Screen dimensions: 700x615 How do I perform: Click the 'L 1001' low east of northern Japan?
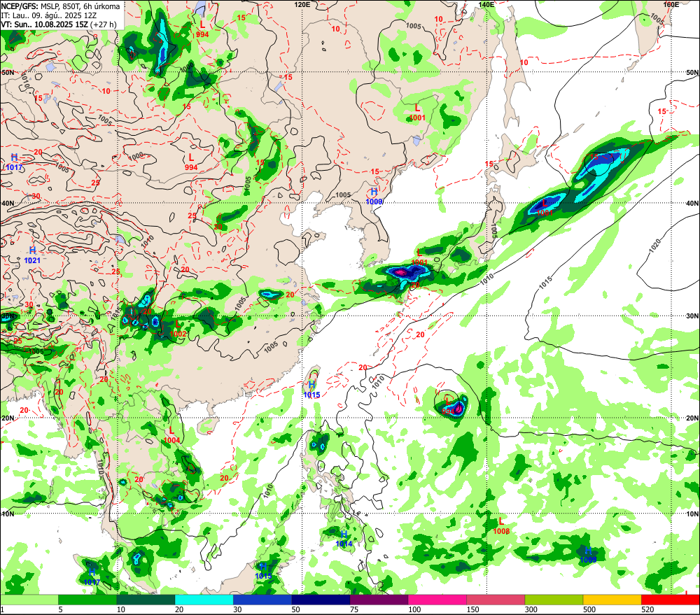[545, 208]
